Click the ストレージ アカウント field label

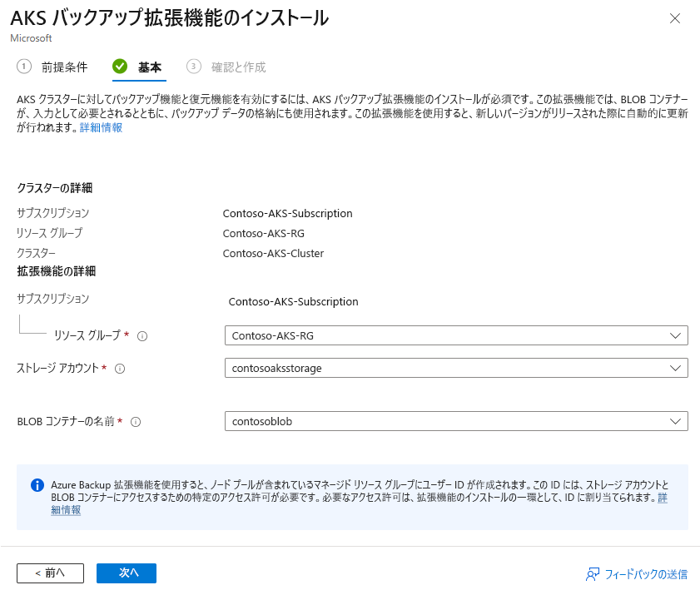pyautogui.click(x=57, y=368)
